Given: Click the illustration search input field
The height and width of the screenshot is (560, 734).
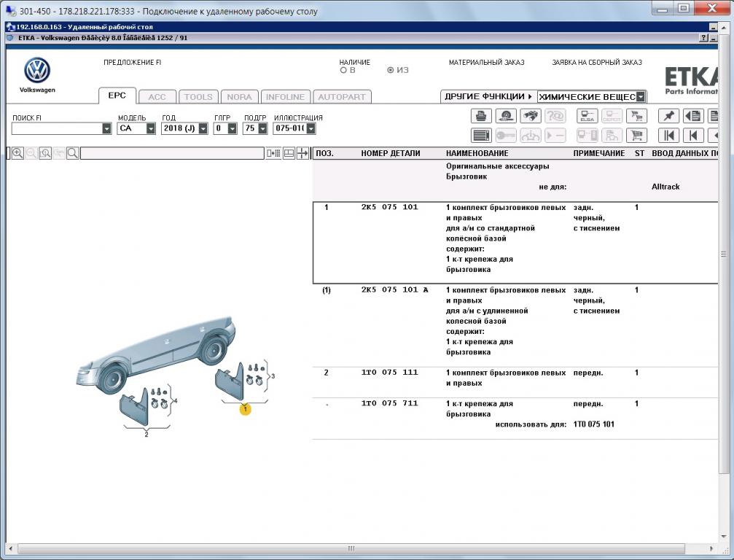Looking at the screenshot, I should click(x=172, y=153).
